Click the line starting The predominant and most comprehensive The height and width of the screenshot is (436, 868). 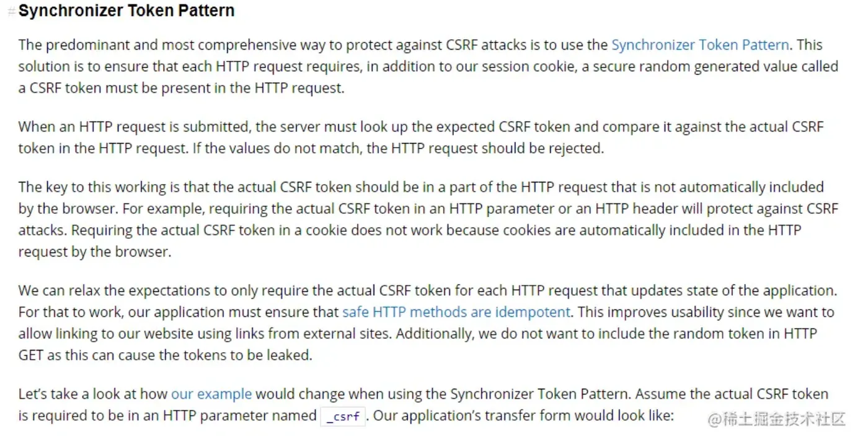tap(420, 45)
